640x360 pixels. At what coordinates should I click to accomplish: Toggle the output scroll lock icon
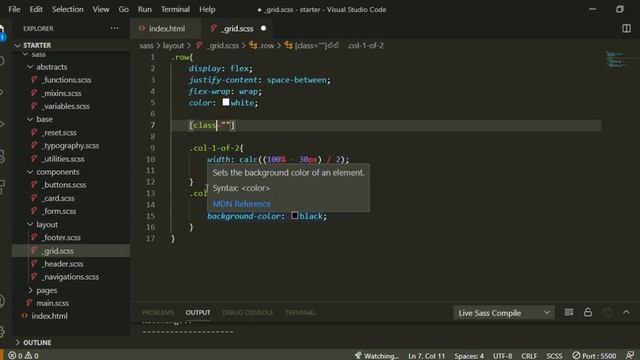pos(588,313)
